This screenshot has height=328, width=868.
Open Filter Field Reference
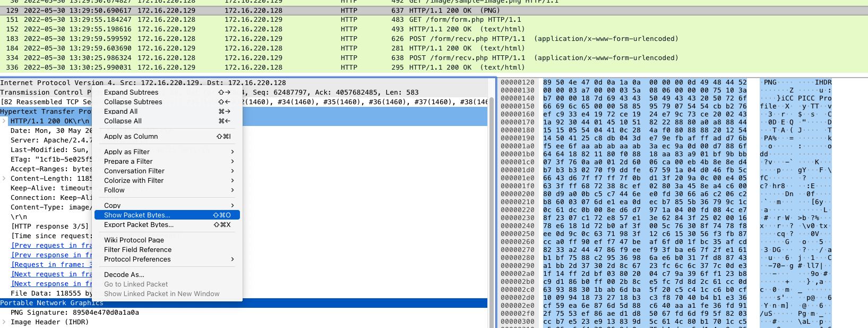click(x=137, y=250)
